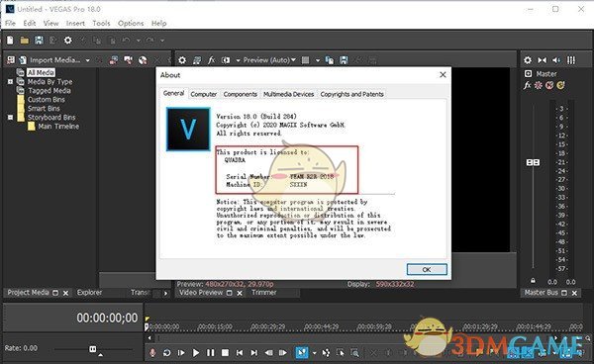Expand the Overlays dropdown arrow

318,60
